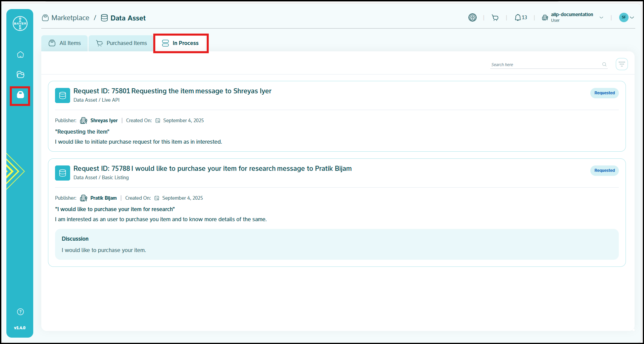Expand the ailp-documentation organization dropdown

601,18
